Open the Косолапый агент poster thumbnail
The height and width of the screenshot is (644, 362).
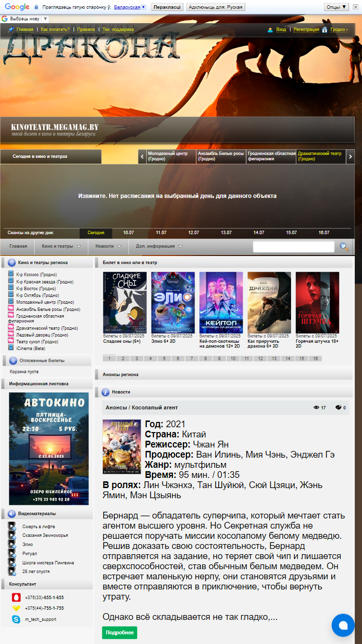coord(122,447)
